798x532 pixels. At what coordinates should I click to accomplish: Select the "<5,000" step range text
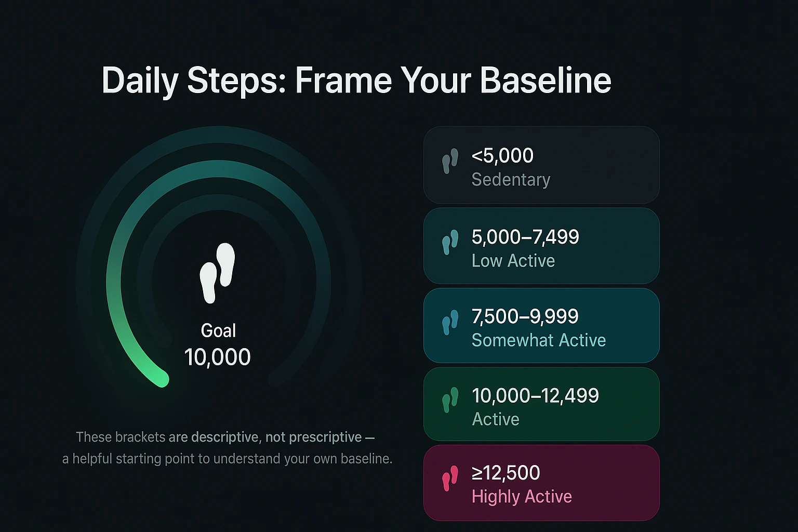click(502, 155)
